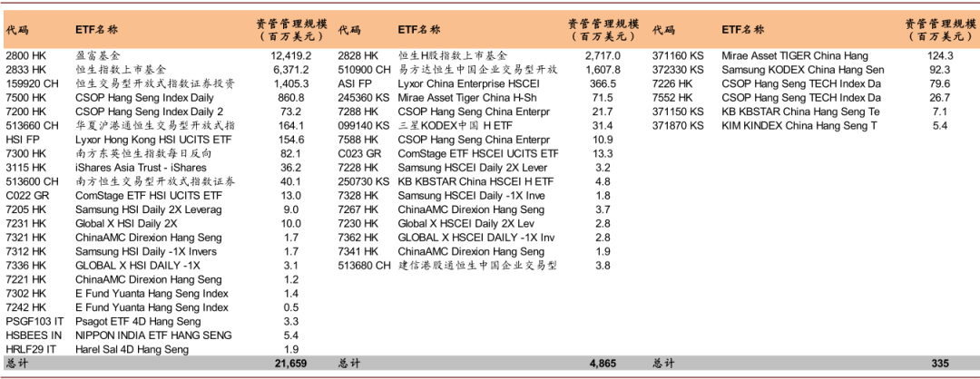980x379 pixels.
Task: Click Samsung KODEX China Hang Sen
Action: tap(803, 69)
